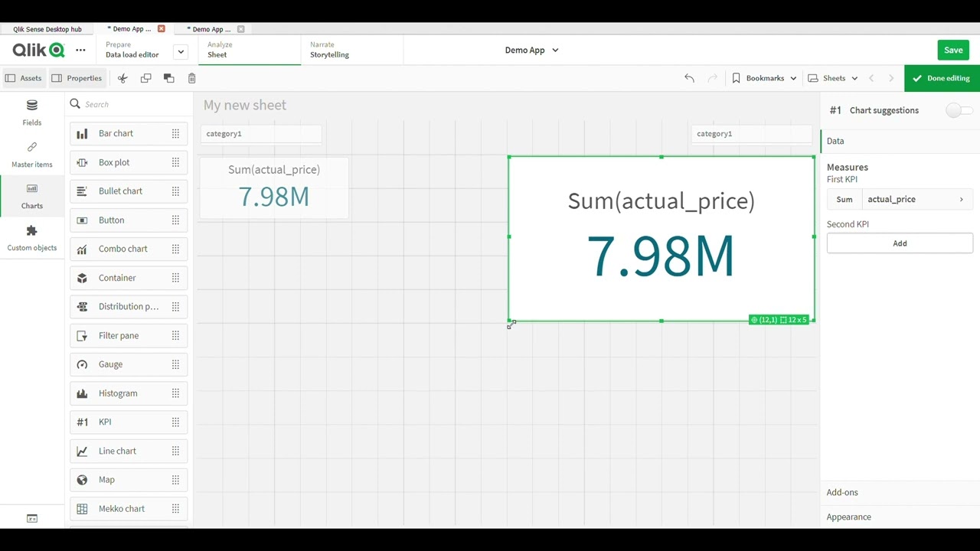Click the Qlik logo

(x=38, y=51)
